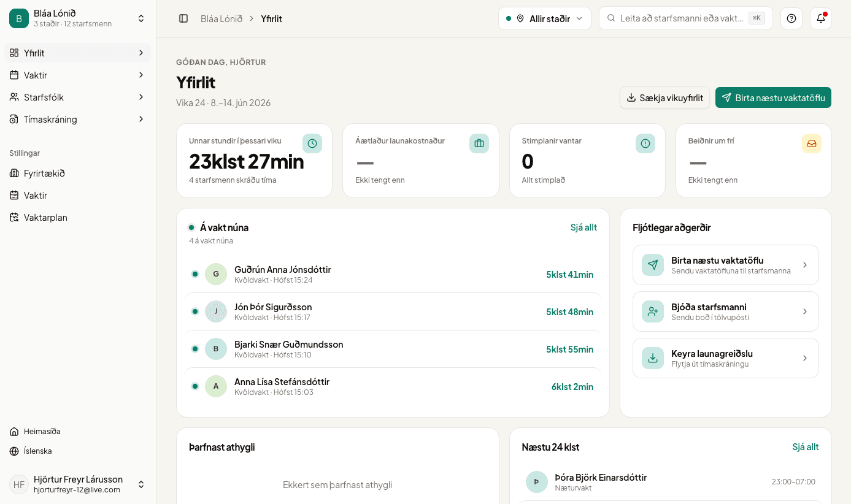Click the Sækja vikuyfirlit button
The image size is (851, 504).
(664, 97)
